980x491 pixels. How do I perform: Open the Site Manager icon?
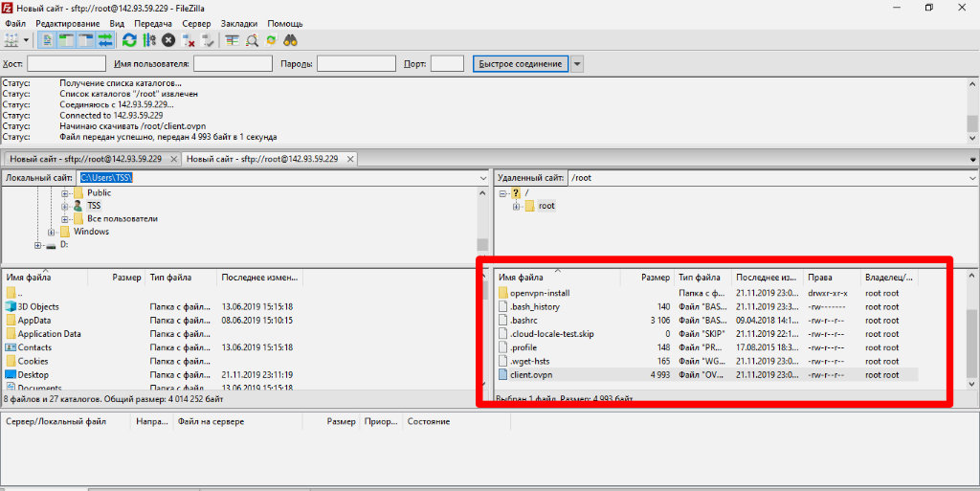pos(11,40)
